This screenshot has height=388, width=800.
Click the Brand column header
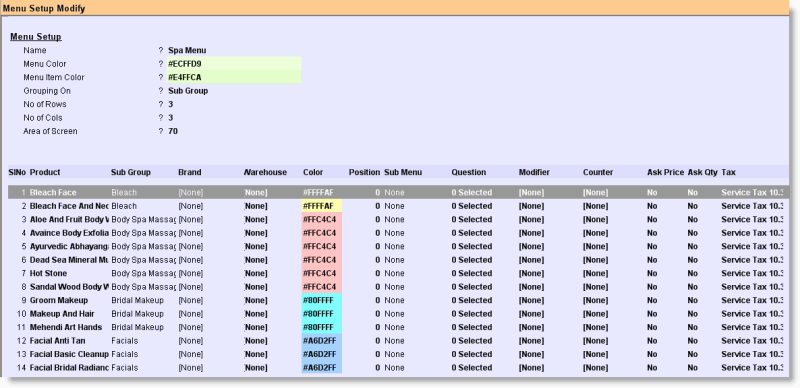point(190,173)
